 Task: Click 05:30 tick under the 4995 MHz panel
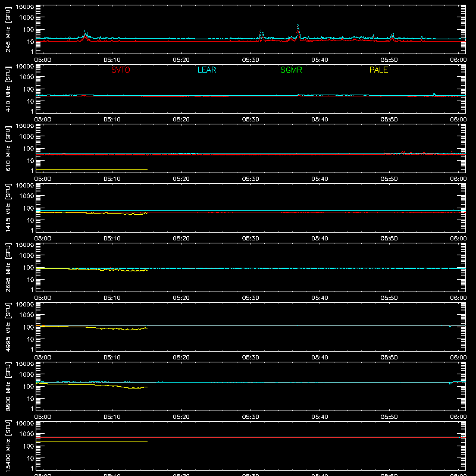(250, 358)
